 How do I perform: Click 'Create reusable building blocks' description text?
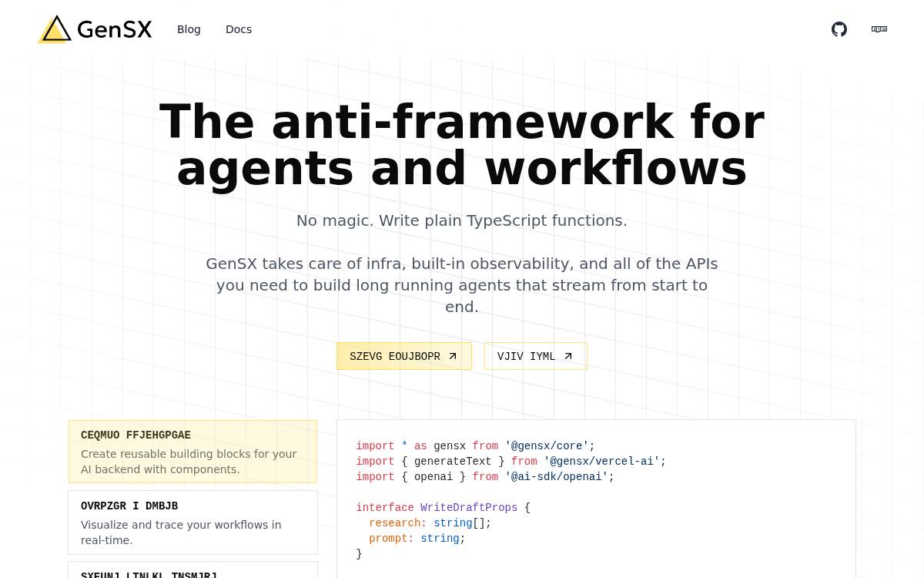point(189,462)
